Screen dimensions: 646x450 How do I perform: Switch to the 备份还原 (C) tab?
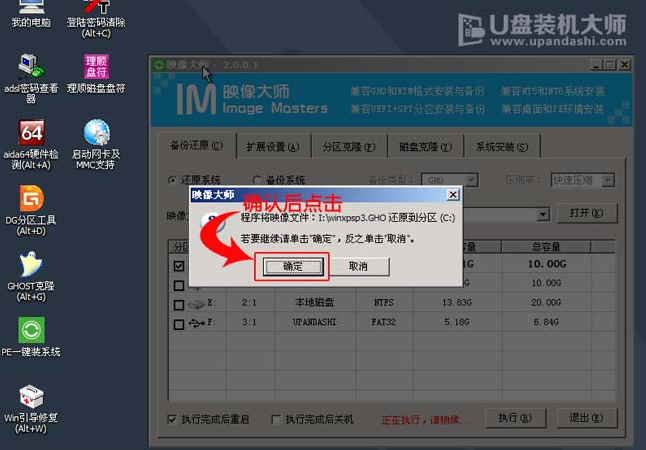(x=197, y=145)
